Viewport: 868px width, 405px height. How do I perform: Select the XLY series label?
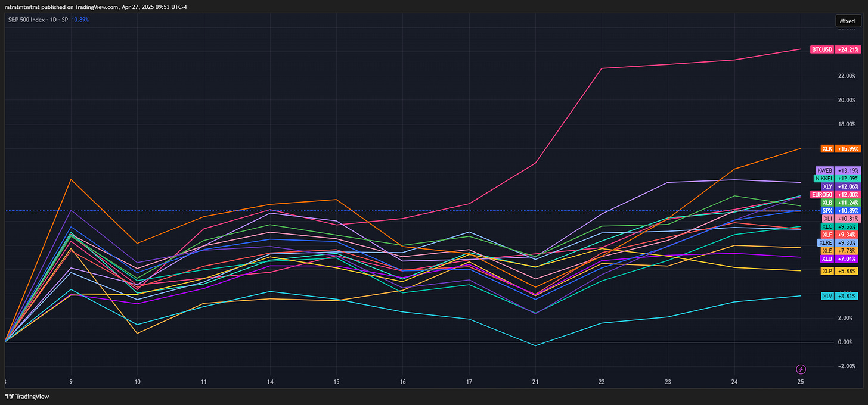pos(827,186)
